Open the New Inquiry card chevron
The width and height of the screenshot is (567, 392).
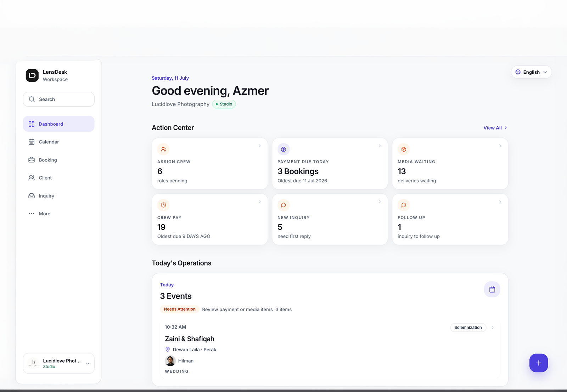click(380, 202)
